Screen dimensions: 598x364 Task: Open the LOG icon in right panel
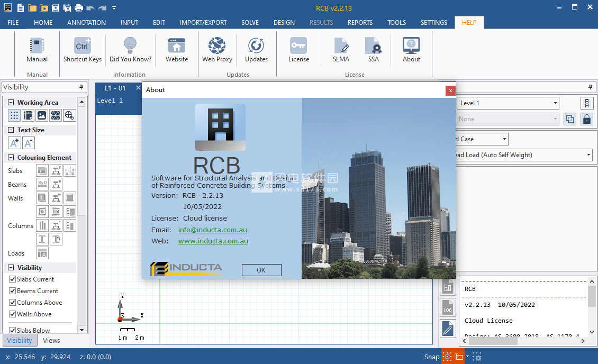click(x=448, y=307)
